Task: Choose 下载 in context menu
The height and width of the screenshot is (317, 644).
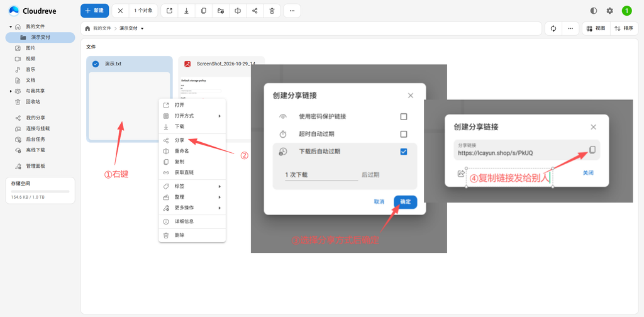Action: [192, 126]
